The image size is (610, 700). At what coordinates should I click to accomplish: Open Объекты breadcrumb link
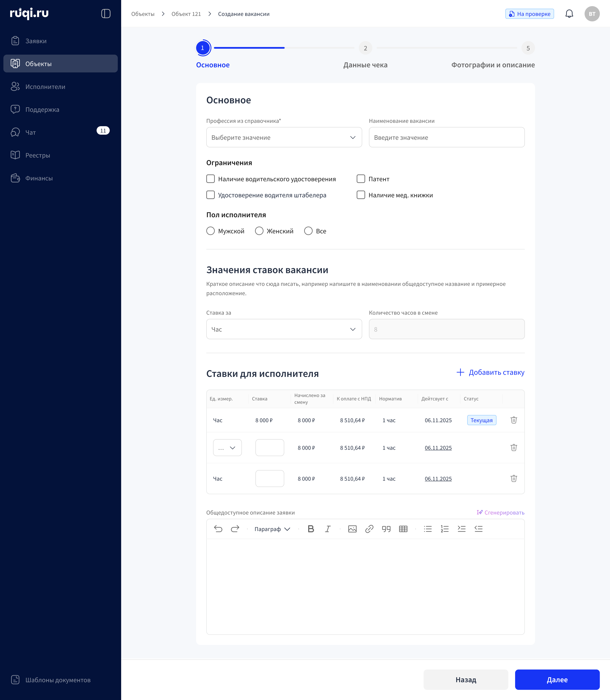tap(143, 14)
